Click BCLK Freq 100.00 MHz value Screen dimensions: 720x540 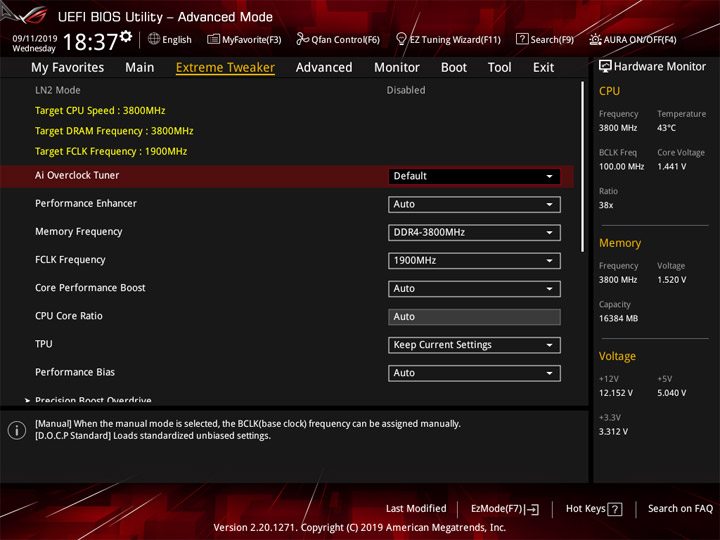[621, 167]
